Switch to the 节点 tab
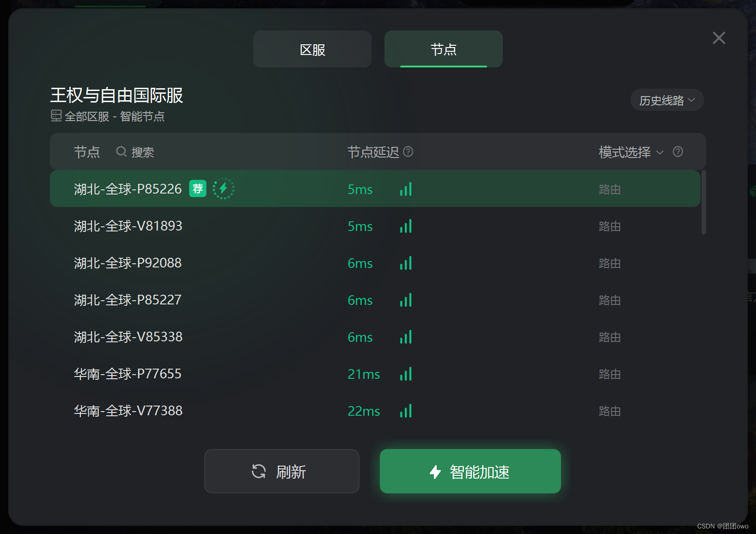Viewport: 756px width, 534px height. click(x=443, y=49)
